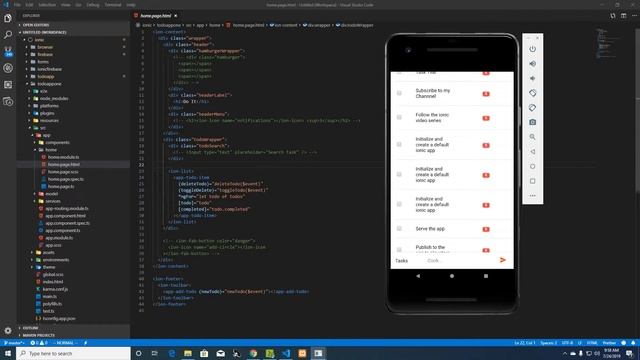Viewport: 640px width, 360px height.
Task: Open the Edit menu
Action: 29,5
